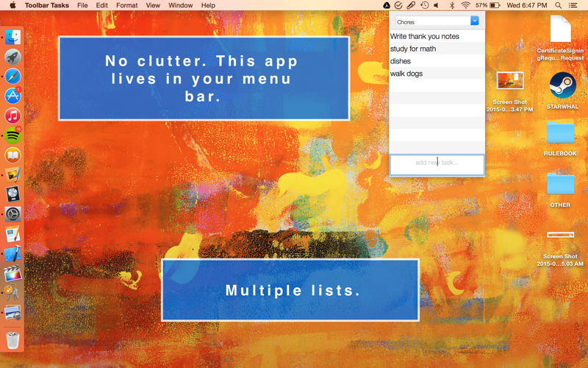
Task: Click the paperclip menu bar icon
Action: [412, 5]
